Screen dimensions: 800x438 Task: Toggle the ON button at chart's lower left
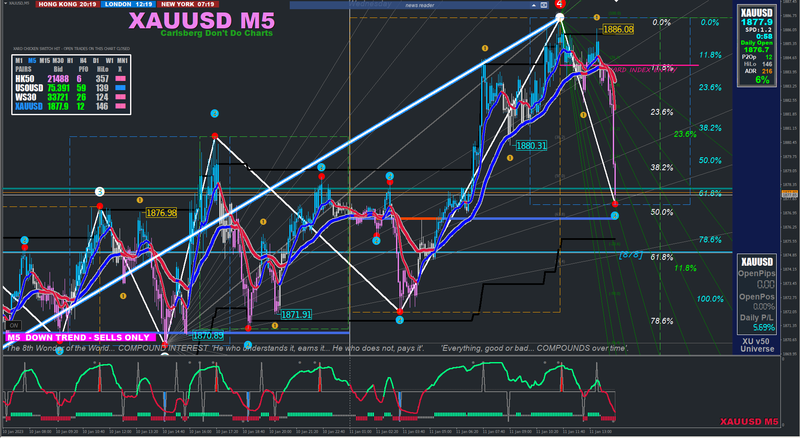pos(14,325)
